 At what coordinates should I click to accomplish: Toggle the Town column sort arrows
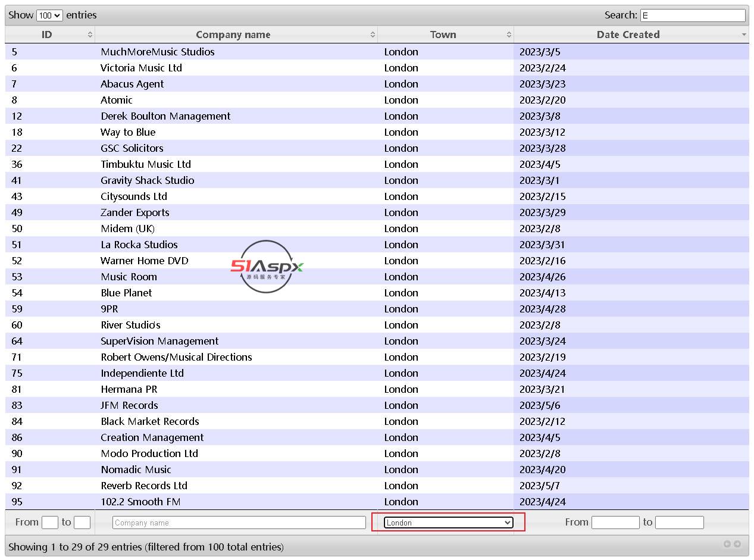tap(509, 35)
